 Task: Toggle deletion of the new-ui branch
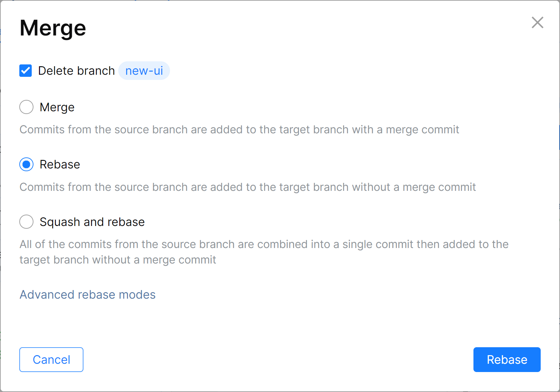[26, 71]
